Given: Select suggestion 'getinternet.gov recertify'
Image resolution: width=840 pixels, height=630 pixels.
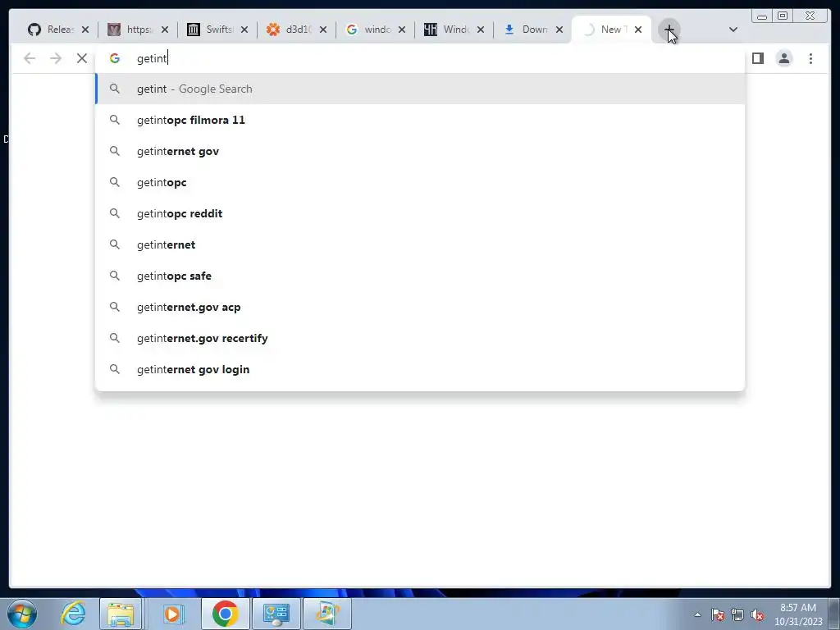Looking at the screenshot, I should click(420, 338).
